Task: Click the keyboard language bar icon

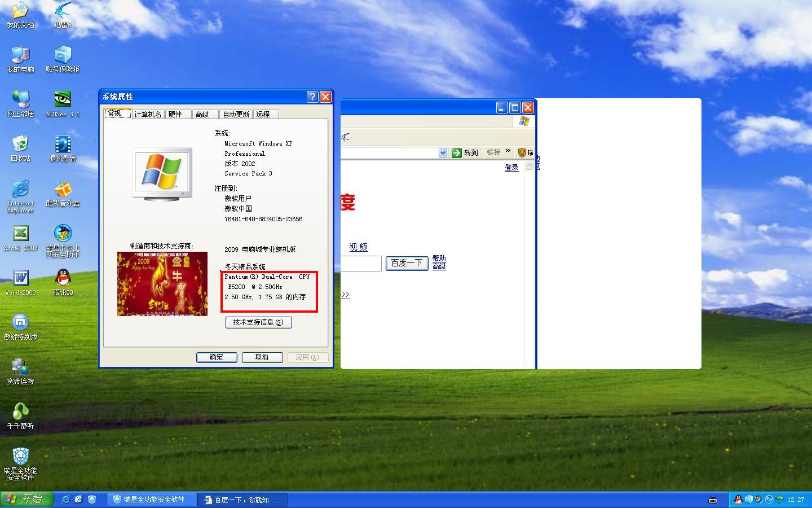Action: click(x=713, y=500)
